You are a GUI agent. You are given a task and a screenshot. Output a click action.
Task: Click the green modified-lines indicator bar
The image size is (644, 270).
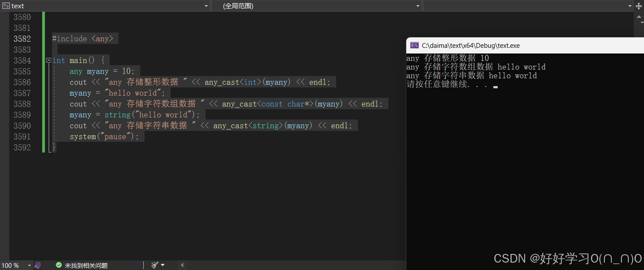pos(42,87)
